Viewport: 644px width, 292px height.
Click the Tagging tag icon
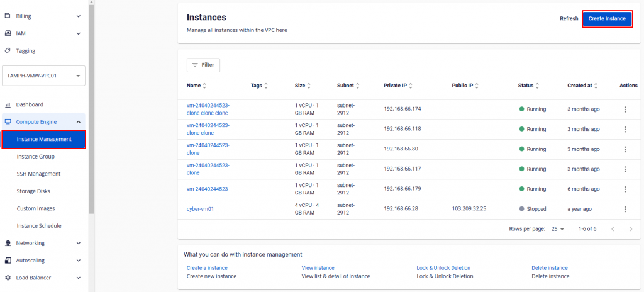[x=8, y=50]
